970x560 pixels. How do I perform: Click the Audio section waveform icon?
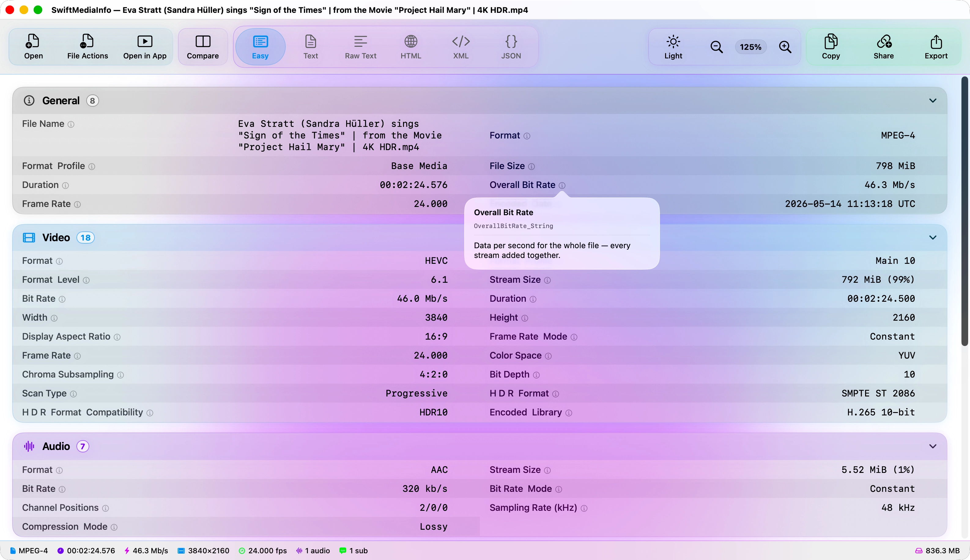[x=29, y=446]
